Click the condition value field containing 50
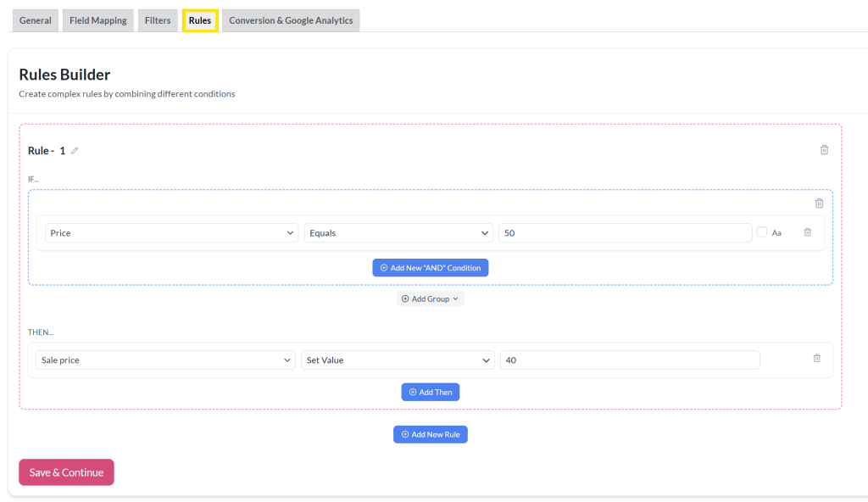 tap(625, 231)
